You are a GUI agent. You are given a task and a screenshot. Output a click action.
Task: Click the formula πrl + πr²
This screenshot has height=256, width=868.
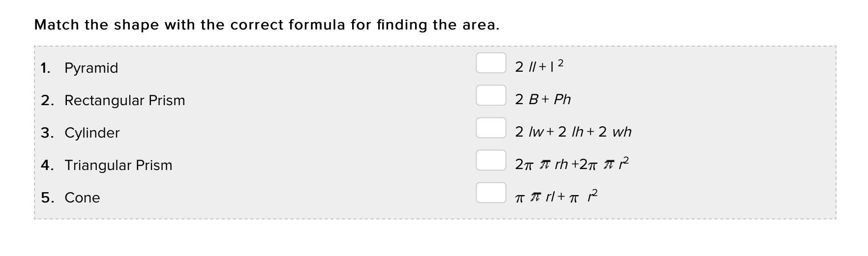click(x=556, y=197)
